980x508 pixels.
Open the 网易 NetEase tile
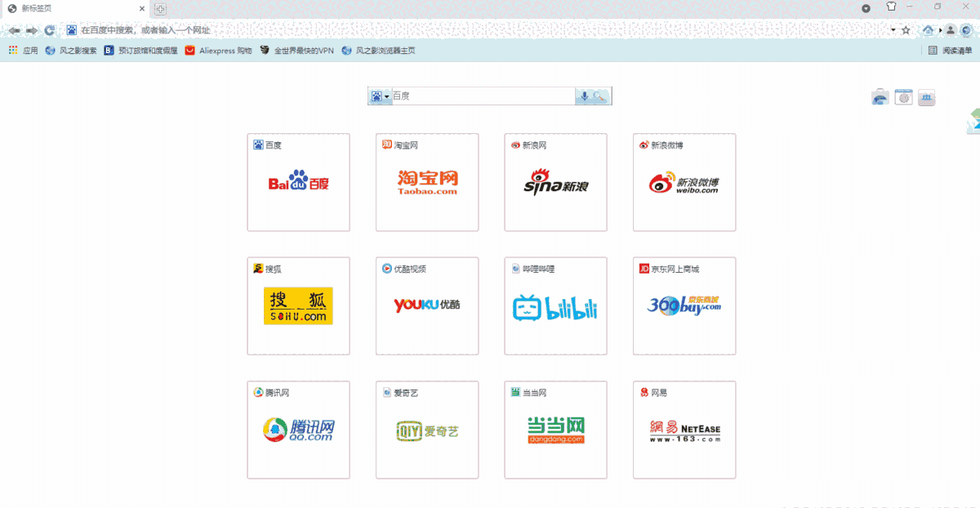click(684, 430)
